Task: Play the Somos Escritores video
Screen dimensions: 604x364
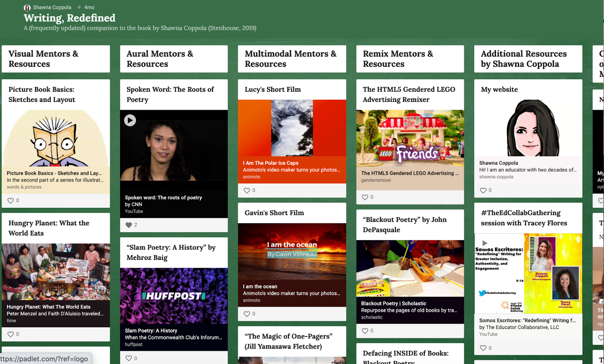Action: pyautogui.click(x=485, y=243)
